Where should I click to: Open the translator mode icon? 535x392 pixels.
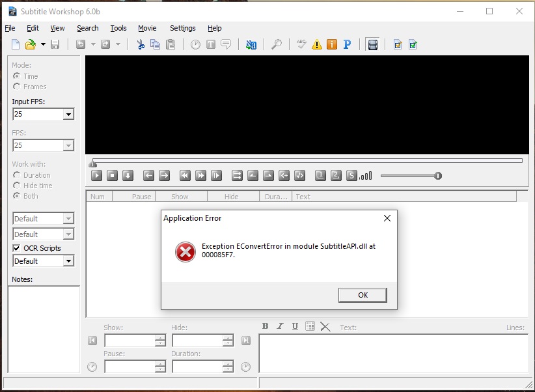point(251,44)
